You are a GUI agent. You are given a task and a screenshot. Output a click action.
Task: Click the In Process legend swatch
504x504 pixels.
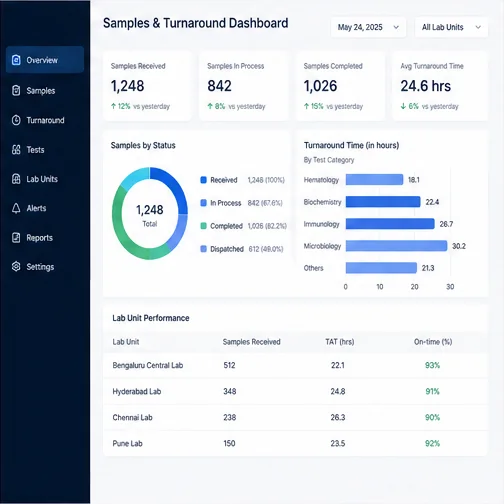tap(203, 203)
